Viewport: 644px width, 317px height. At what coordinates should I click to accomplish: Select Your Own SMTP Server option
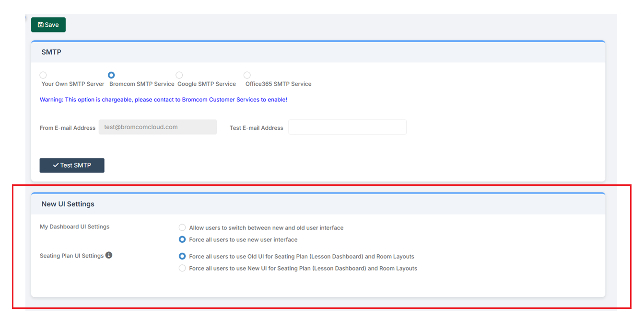[x=43, y=75]
